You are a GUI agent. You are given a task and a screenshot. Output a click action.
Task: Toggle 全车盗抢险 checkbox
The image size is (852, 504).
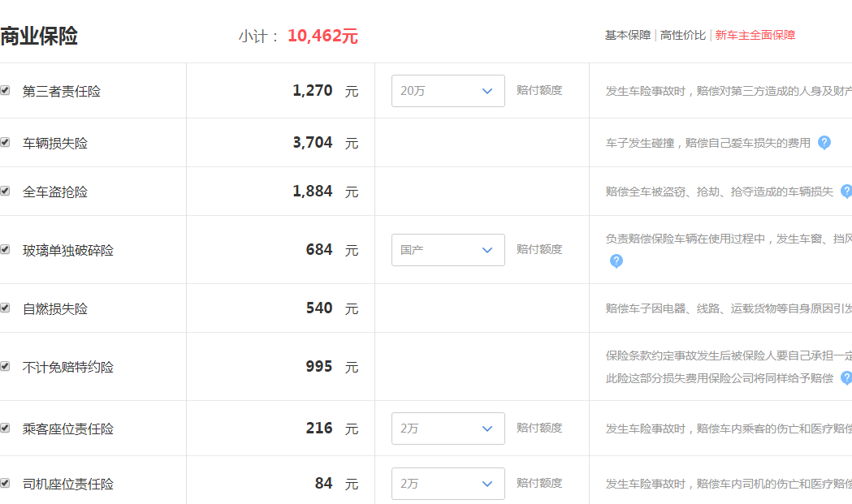5,192
